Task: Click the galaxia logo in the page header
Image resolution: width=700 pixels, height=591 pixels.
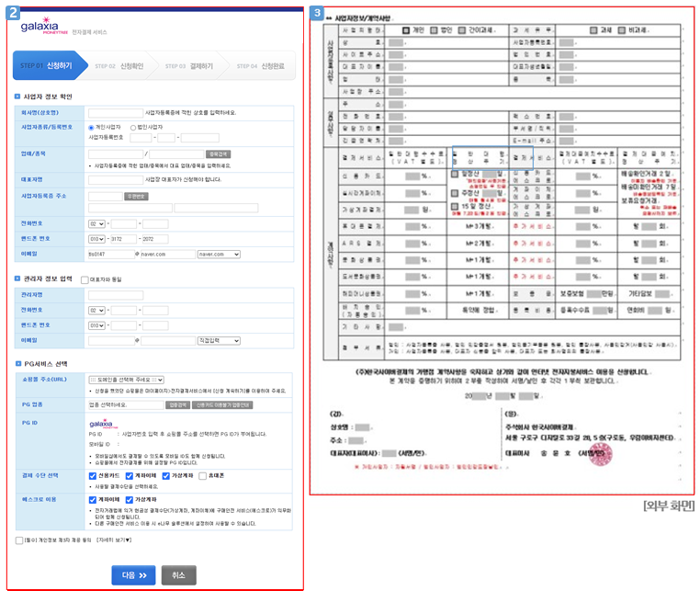Action: click(44, 26)
